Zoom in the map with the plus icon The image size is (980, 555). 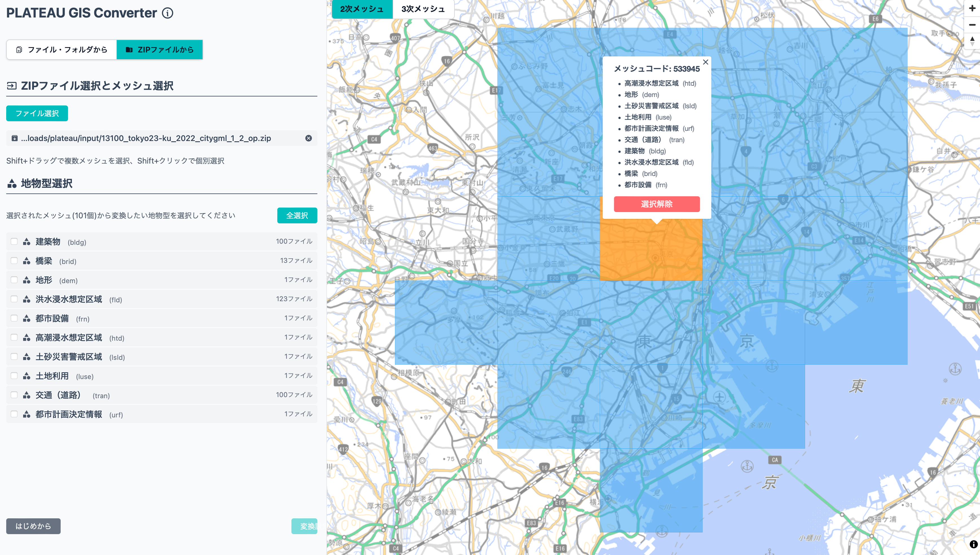click(972, 8)
